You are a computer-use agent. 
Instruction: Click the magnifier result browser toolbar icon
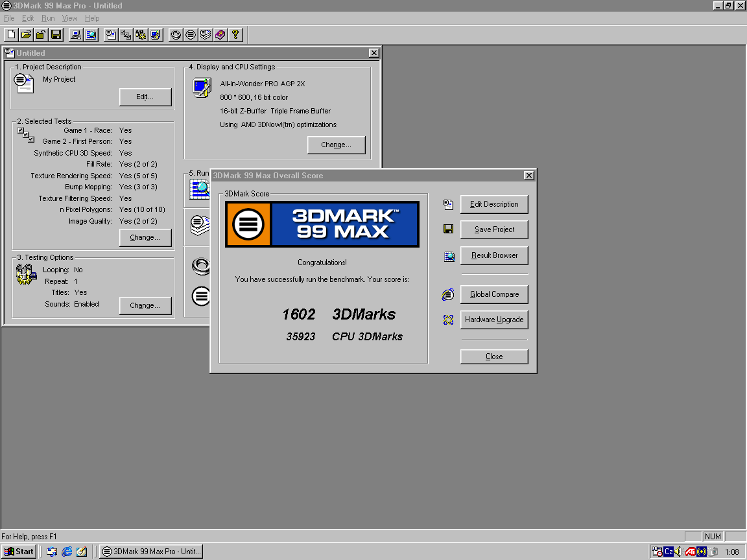pyautogui.click(x=91, y=34)
